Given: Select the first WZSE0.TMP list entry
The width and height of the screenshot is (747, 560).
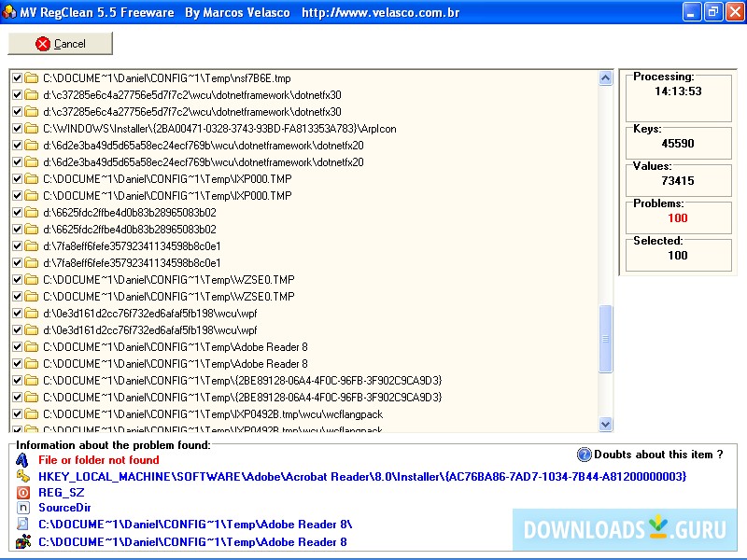Looking at the screenshot, I should (168, 280).
